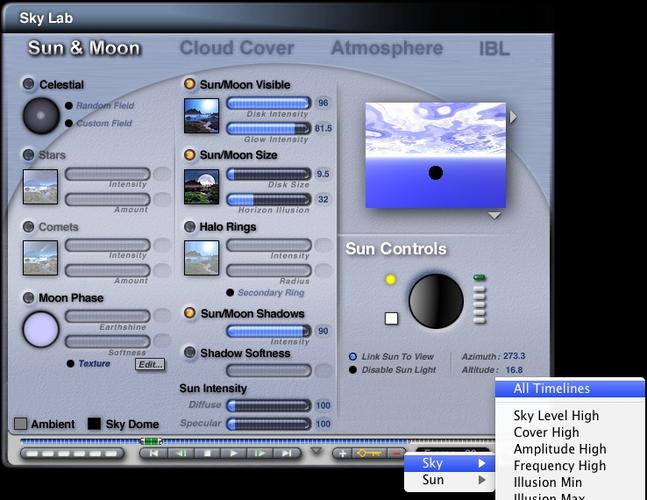
Task: Step to next keyframe
Action: pyautogui.click(x=260, y=453)
